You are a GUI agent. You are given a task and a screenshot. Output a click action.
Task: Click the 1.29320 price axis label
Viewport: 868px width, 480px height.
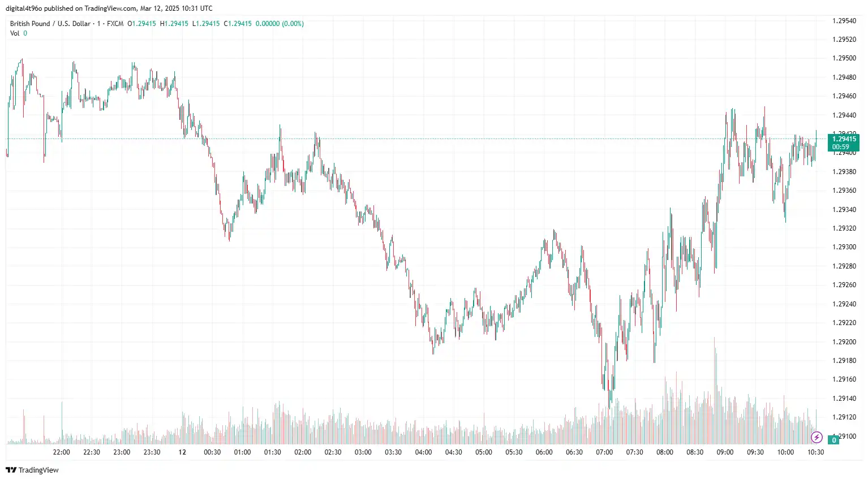(x=844, y=228)
